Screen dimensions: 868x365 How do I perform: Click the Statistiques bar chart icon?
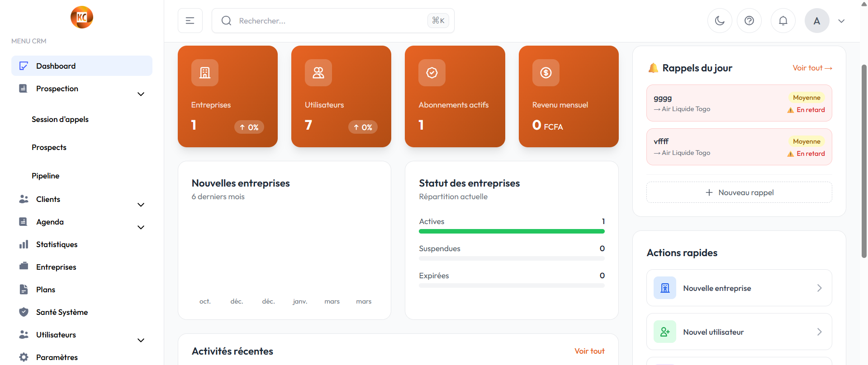pos(24,244)
